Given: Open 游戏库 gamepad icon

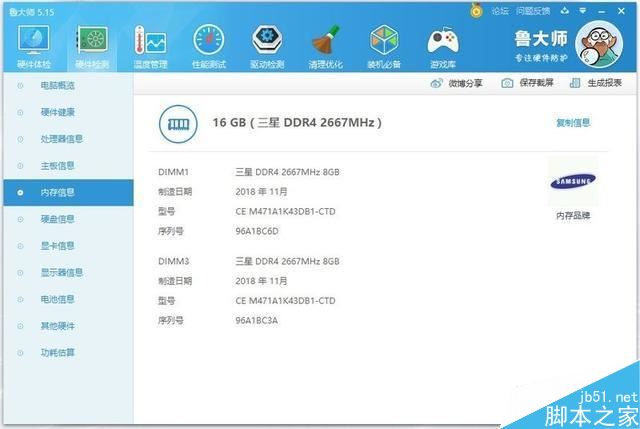Looking at the screenshot, I should tap(443, 41).
